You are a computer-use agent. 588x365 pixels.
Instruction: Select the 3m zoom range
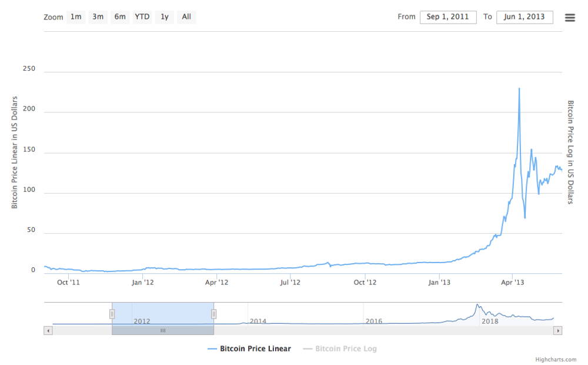[98, 17]
